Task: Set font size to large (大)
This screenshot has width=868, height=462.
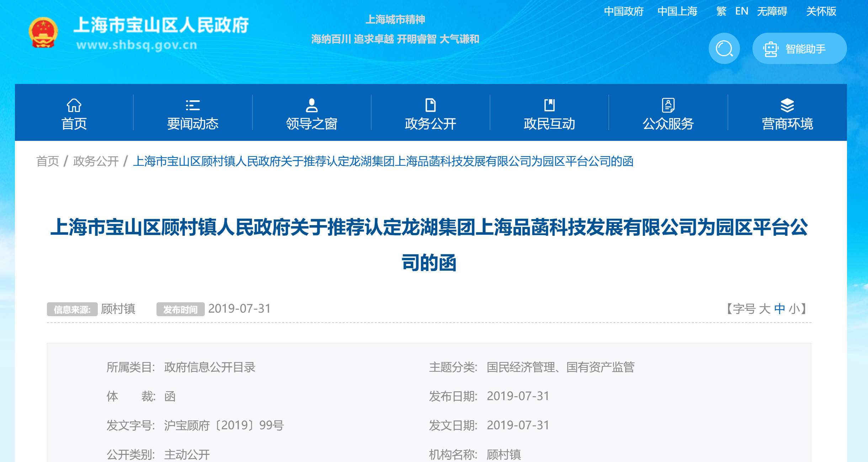Action: pos(764,309)
